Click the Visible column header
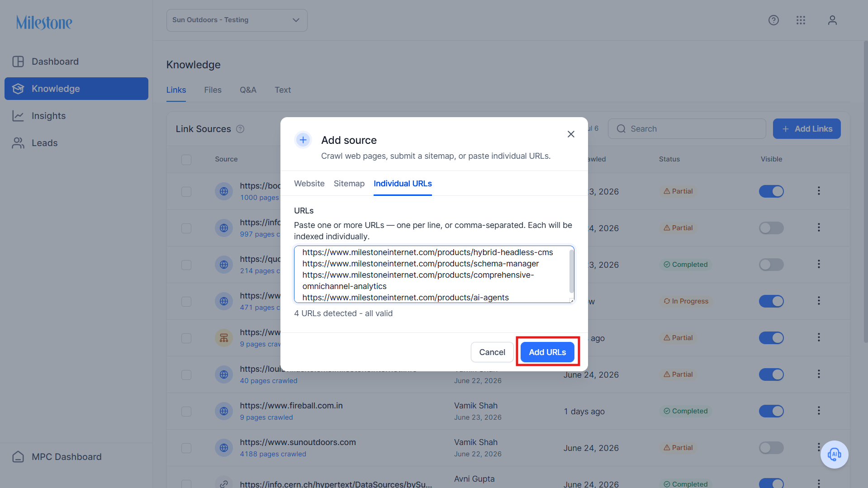The width and height of the screenshot is (868, 488). pyautogui.click(x=771, y=159)
